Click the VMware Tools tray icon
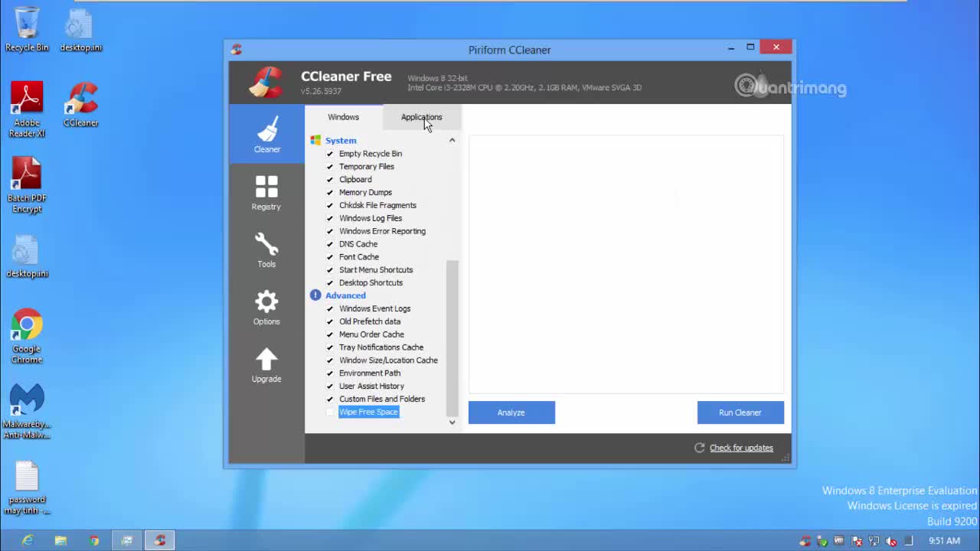 coord(839,541)
